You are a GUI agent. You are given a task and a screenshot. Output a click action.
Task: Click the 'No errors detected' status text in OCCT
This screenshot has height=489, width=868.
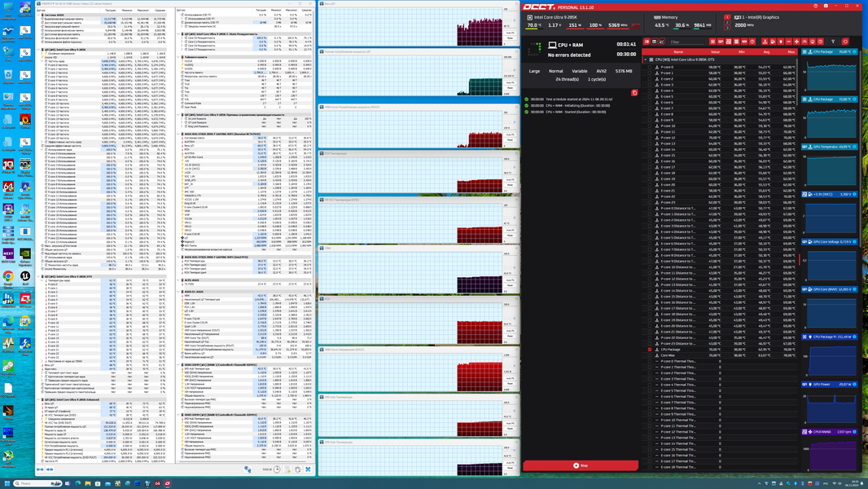tap(569, 55)
